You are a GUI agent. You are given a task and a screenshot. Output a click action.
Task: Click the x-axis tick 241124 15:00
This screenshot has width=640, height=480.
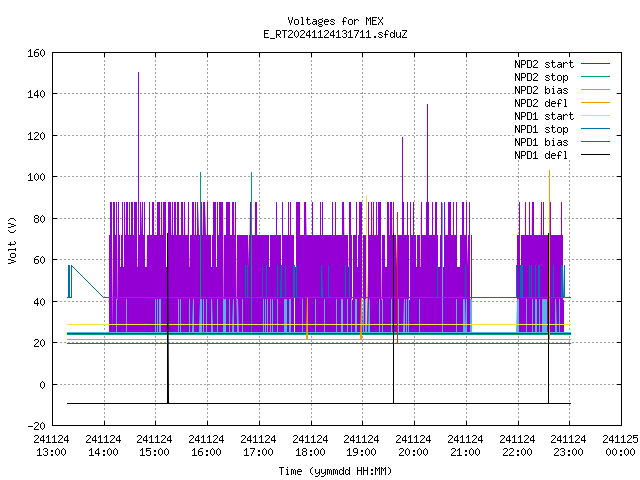pyautogui.click(x=154, y=446)
